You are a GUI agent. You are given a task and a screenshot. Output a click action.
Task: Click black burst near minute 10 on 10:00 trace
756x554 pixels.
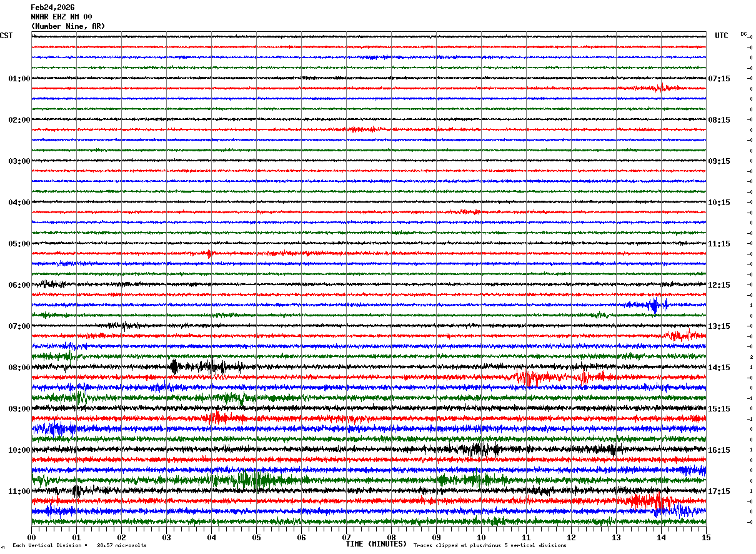(480, 449)
